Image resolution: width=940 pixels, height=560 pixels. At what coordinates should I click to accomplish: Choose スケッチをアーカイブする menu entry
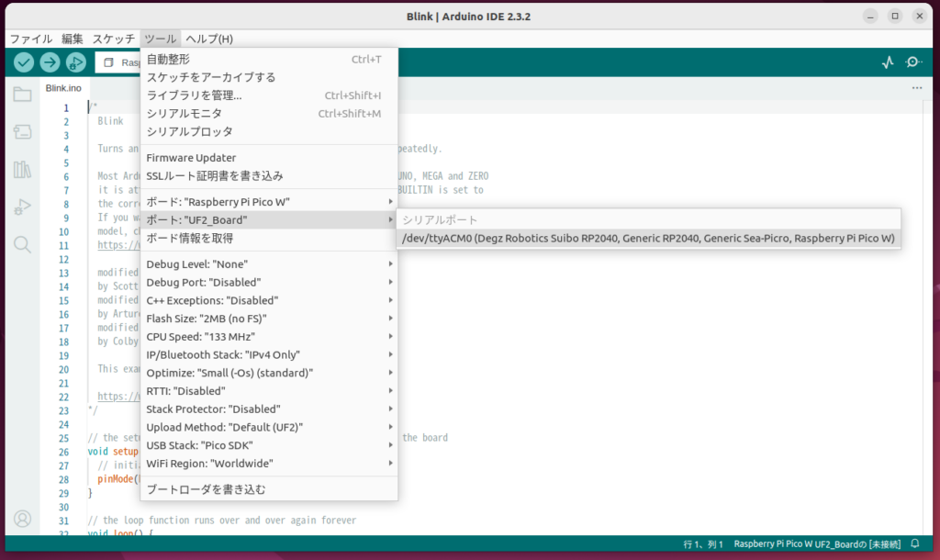tap(269, 77)
